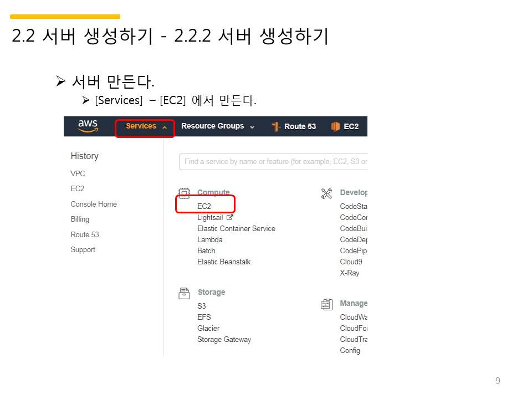
Task: Select VPC from History list
Action: [78, 173]
